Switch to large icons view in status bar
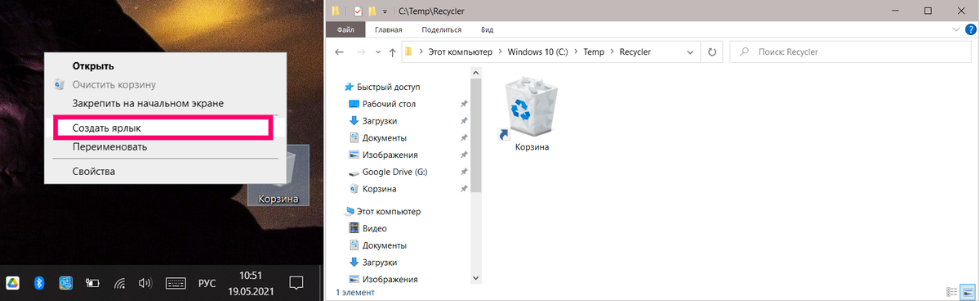The width and height of the screenshot is (980, 301). (x=969, y=292)
